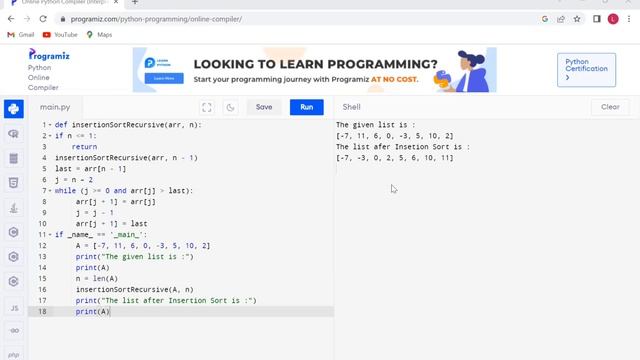Click the 'def insertionSortRecursive(arr, n):' line
The width and height of the screenshot is (640, 360).
tap(128, 125)
